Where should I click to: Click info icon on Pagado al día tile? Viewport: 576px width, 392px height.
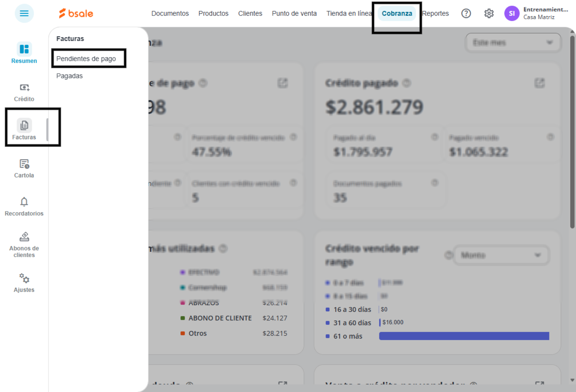pos(435,137)
